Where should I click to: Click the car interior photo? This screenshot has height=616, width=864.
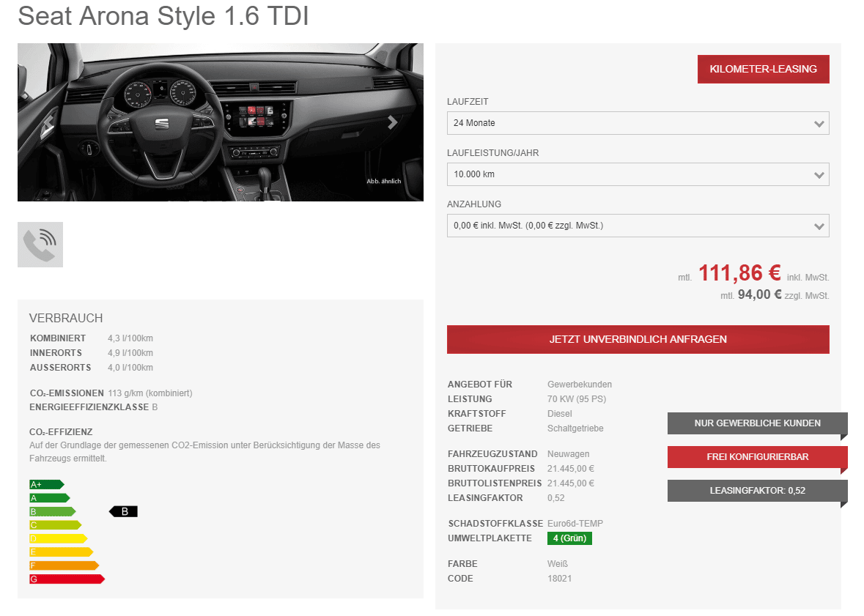(221, 122)
